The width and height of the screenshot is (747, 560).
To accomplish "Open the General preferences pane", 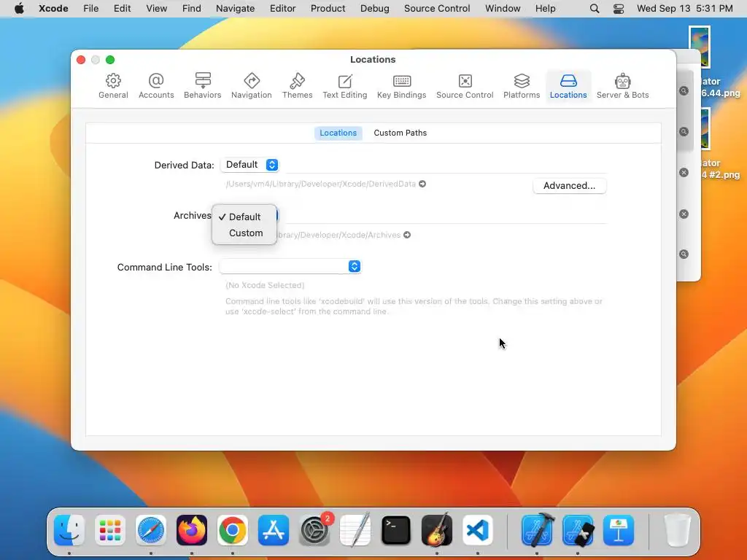I will (x=113, y=86).
